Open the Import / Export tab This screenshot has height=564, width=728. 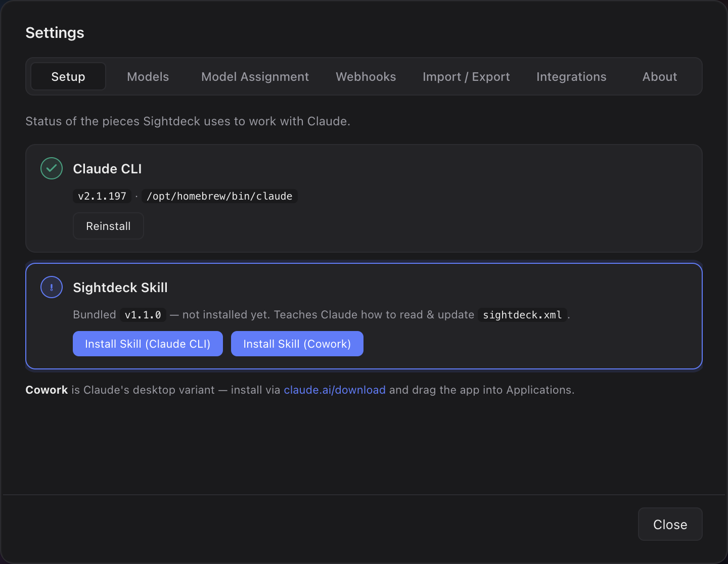pyautogui.click(x=466, y=76)
